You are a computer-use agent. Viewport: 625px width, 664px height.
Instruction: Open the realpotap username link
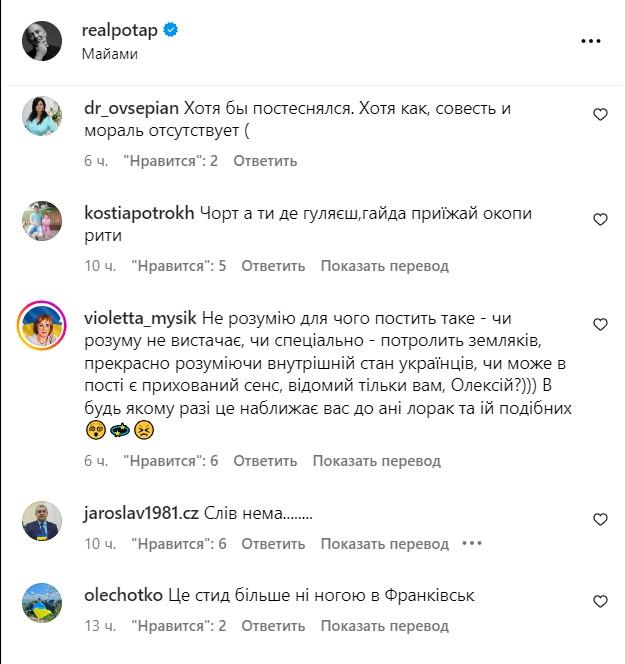click(x=120, y=31)
